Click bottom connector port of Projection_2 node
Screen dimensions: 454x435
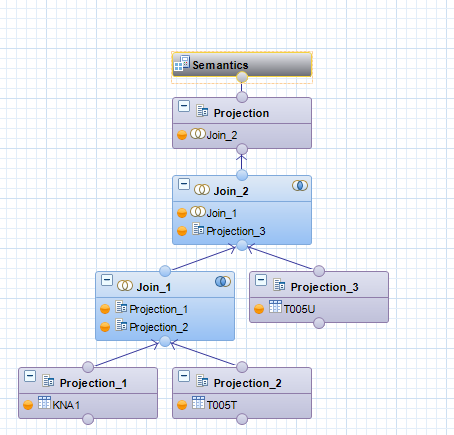242,419
